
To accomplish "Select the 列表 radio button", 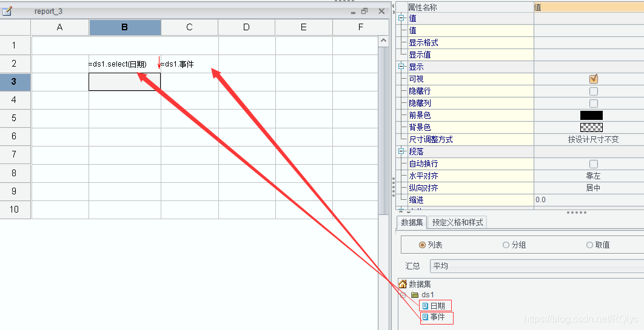I will [422, 245].
